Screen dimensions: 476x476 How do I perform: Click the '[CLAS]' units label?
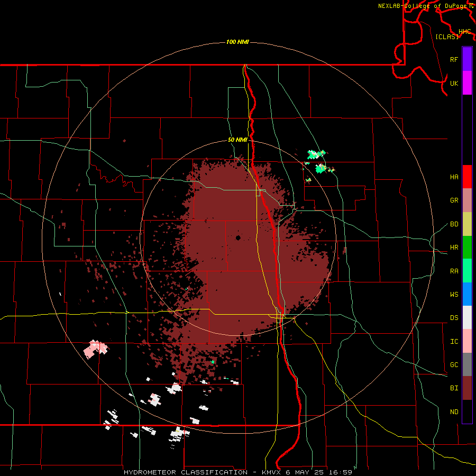coord(447,36)
